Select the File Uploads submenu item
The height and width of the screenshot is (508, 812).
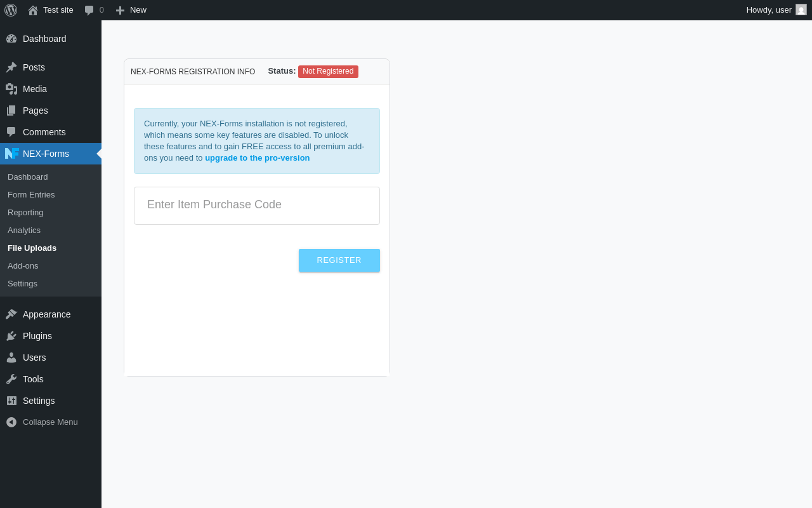(x=51, y=248)
